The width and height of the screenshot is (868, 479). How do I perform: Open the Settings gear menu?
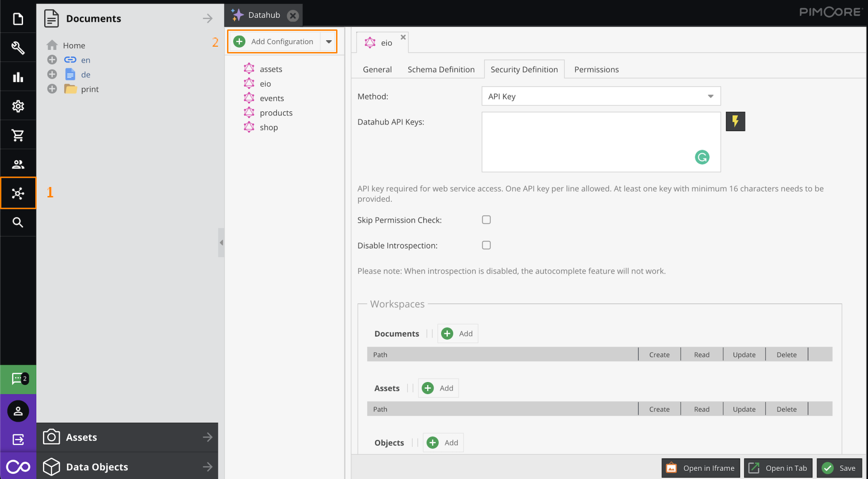click(18, 106)
